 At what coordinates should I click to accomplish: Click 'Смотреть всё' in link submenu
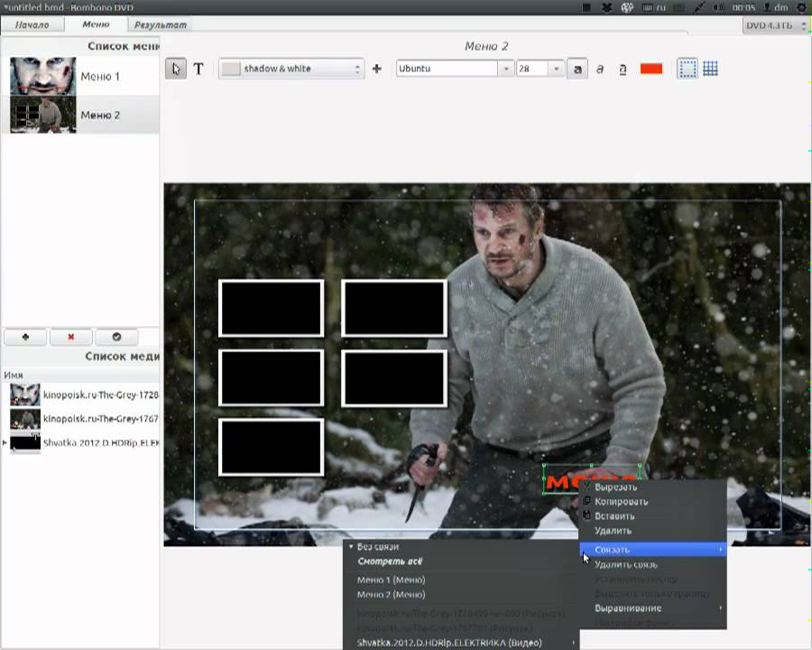[x=461, y=562]
